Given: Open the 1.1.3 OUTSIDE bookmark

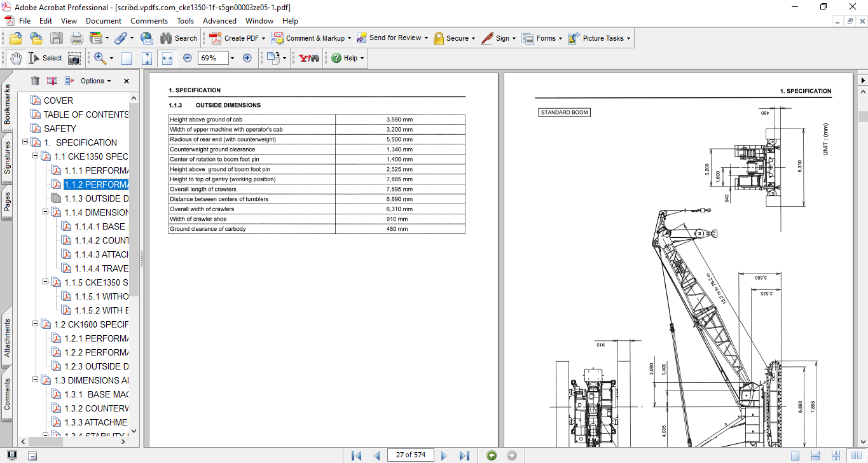Looking at the screenshot, I should pos(96,198).
